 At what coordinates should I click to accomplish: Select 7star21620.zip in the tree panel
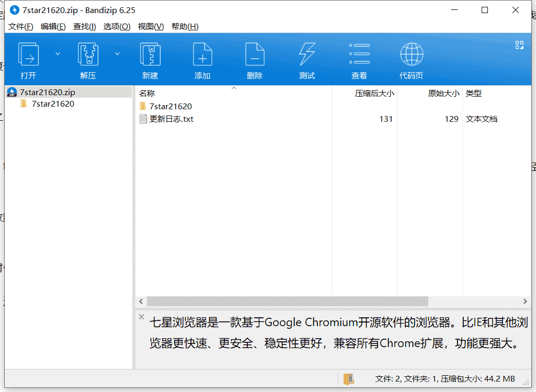69,93
